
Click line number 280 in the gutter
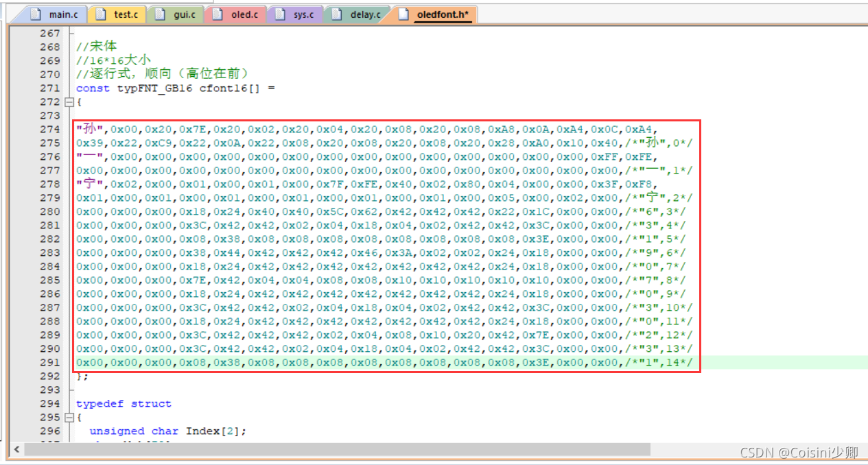click(x=50, y=211)
